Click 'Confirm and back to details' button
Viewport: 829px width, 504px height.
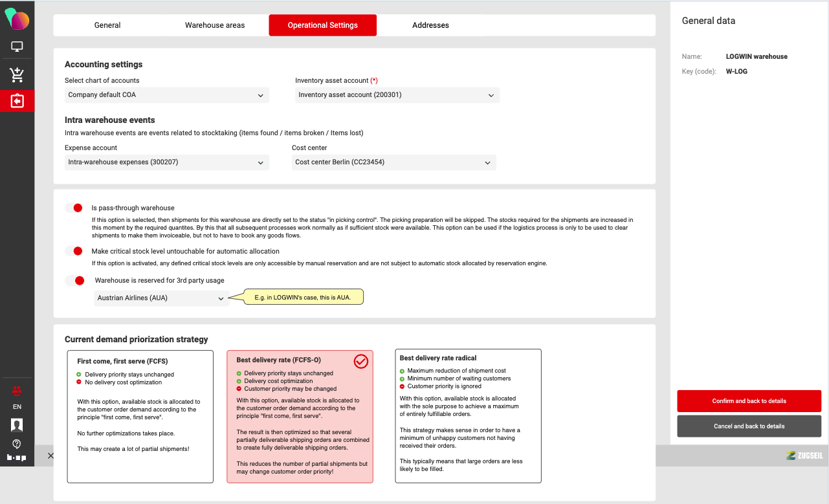749,401
